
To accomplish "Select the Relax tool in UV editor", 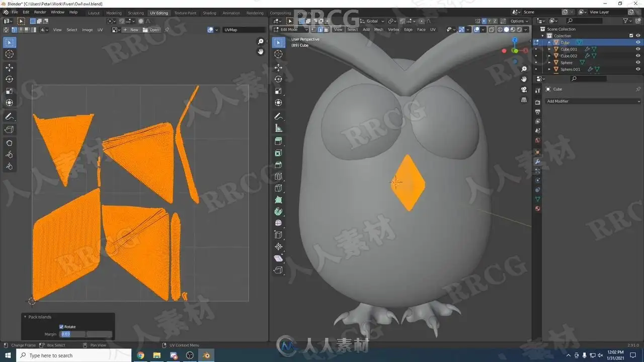I will coord(10,154).
